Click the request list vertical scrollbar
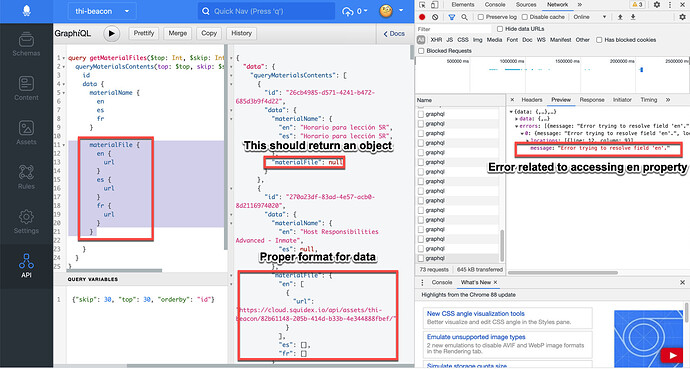 501,245
